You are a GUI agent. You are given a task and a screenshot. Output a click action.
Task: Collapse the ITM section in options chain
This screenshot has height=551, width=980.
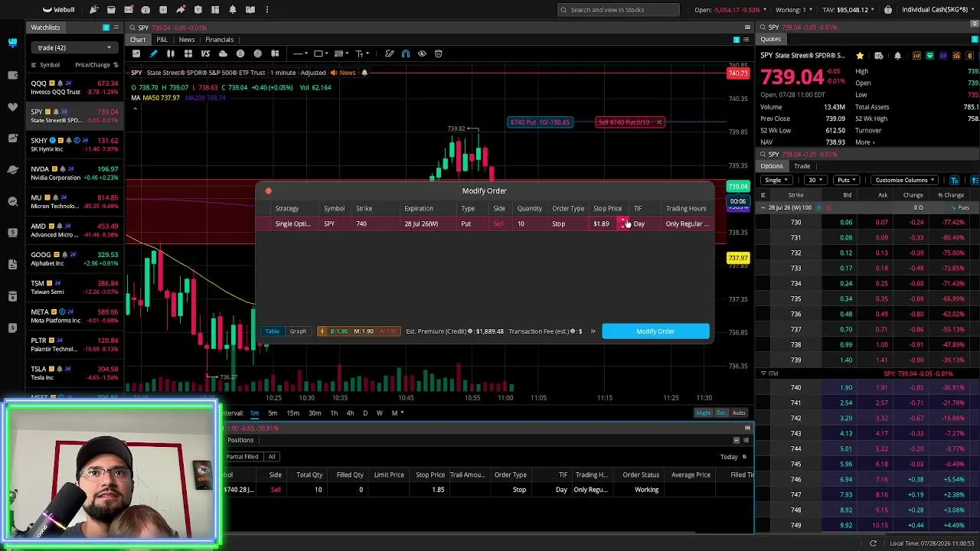coord(763,373)
